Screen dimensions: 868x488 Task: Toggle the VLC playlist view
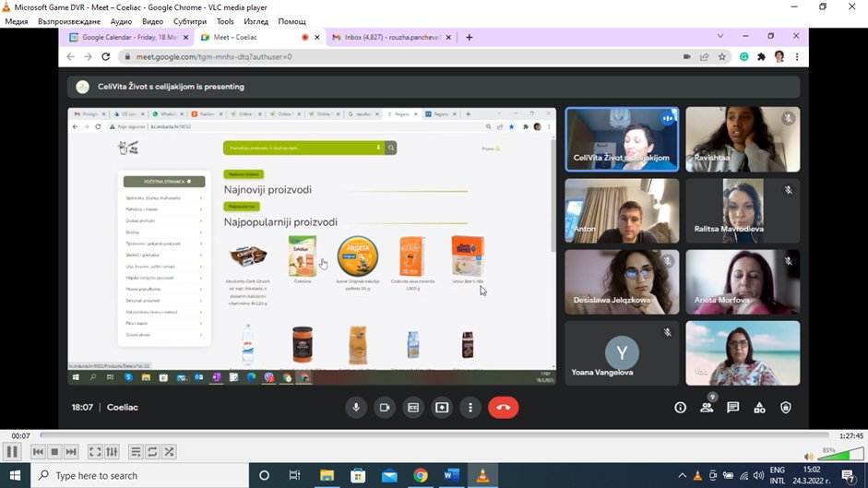coord(136,452)
